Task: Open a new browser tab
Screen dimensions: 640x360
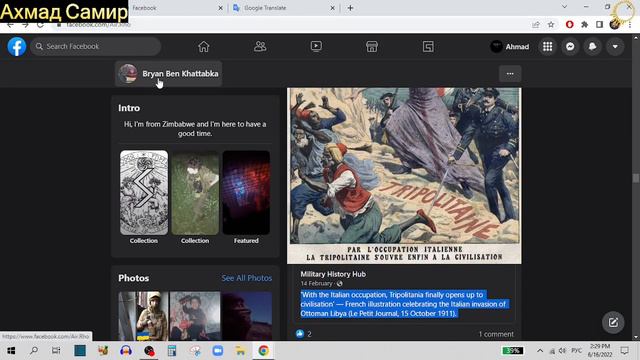Action: click(x=350, y=8)
